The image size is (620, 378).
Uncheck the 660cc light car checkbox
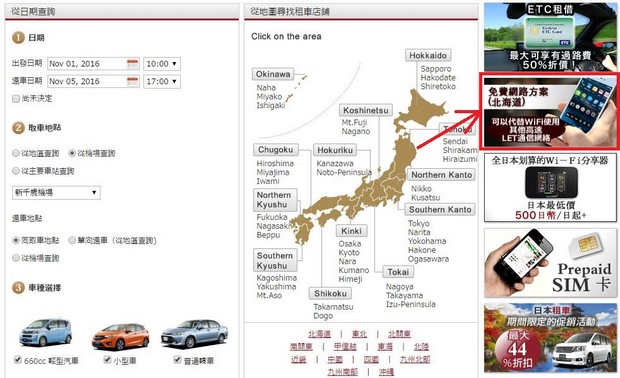[17, 359]
